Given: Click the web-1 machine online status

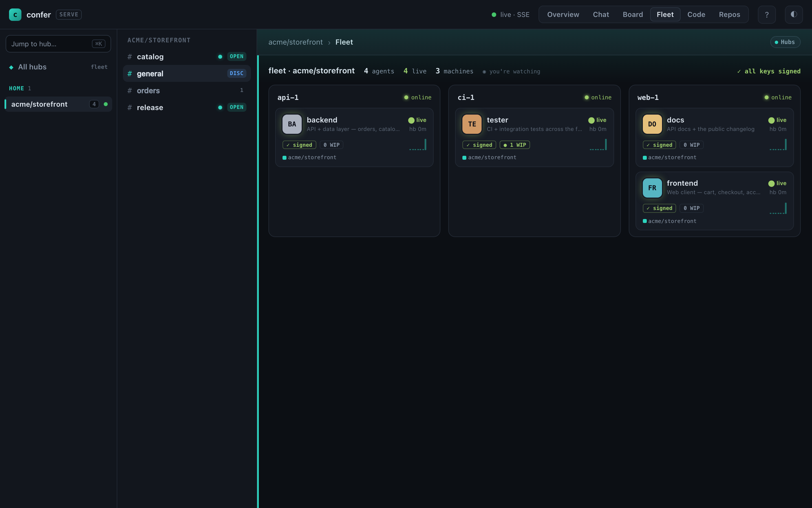Looking at the screenshot, I should [x=778, y=97].
